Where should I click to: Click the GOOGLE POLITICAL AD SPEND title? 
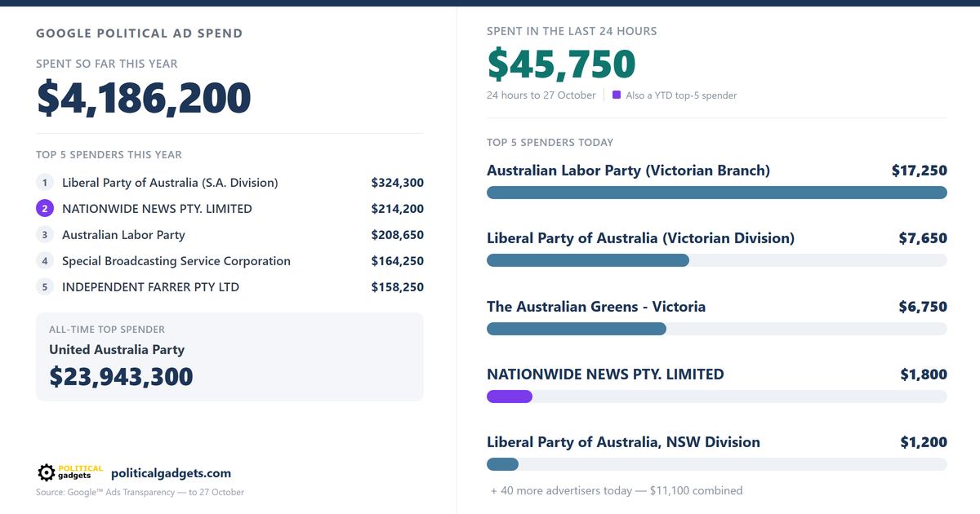click(x=139, y=34)
